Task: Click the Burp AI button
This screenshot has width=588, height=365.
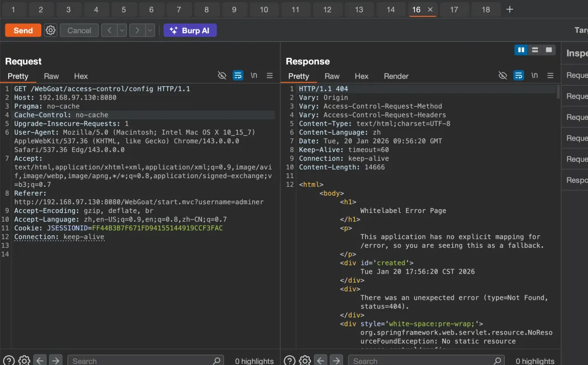Action: (190, 31)
